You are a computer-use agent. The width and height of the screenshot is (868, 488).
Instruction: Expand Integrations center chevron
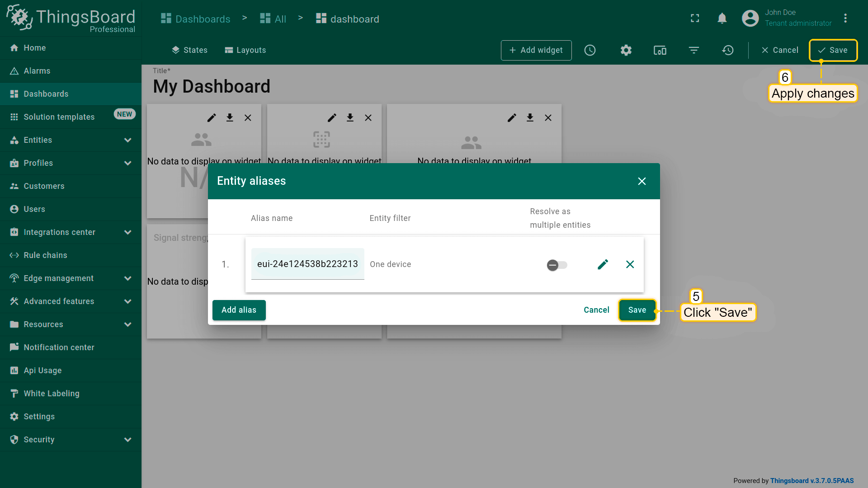click(x=127, y=232)
